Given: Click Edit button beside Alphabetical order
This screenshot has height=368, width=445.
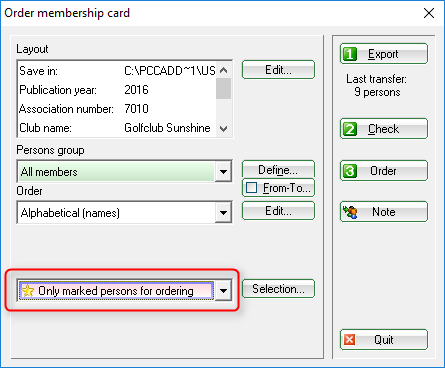Looking at the screenshot, I should [x=278, y=211].
